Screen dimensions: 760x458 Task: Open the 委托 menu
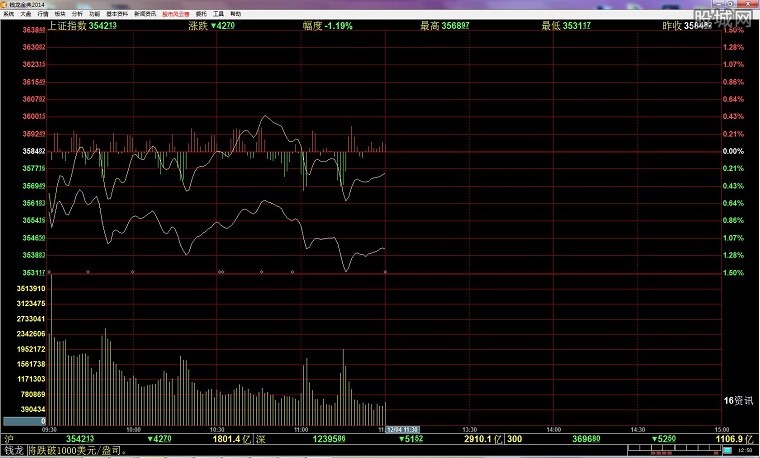click(x=201, y=15)
